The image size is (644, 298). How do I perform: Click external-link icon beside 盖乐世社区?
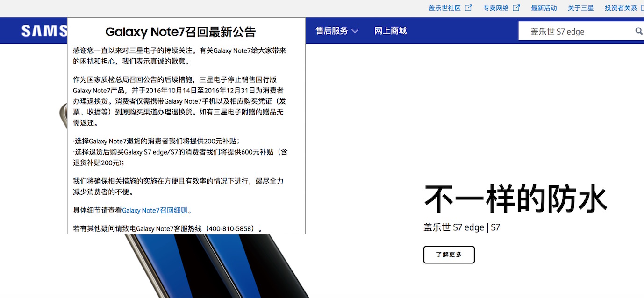coord(468,8)
